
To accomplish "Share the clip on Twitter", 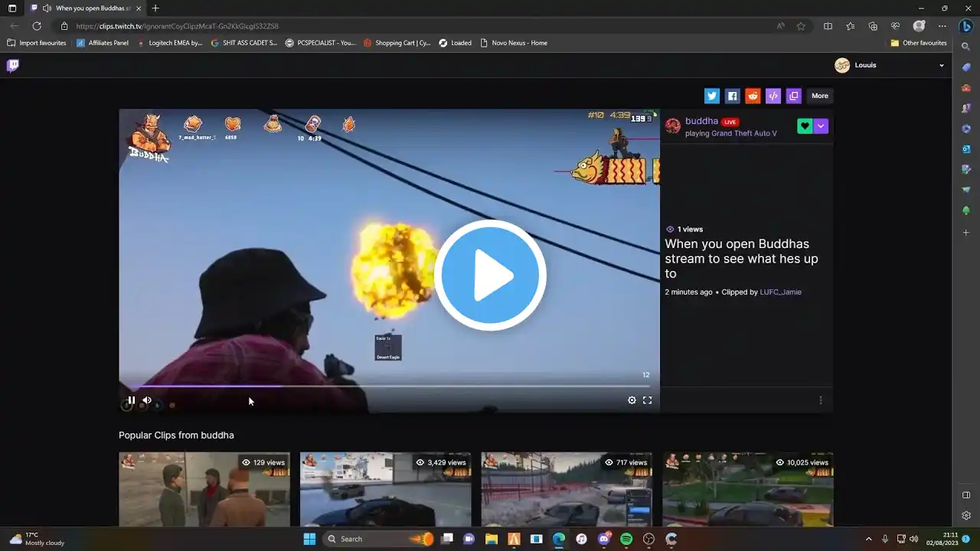I will [712, 96].
